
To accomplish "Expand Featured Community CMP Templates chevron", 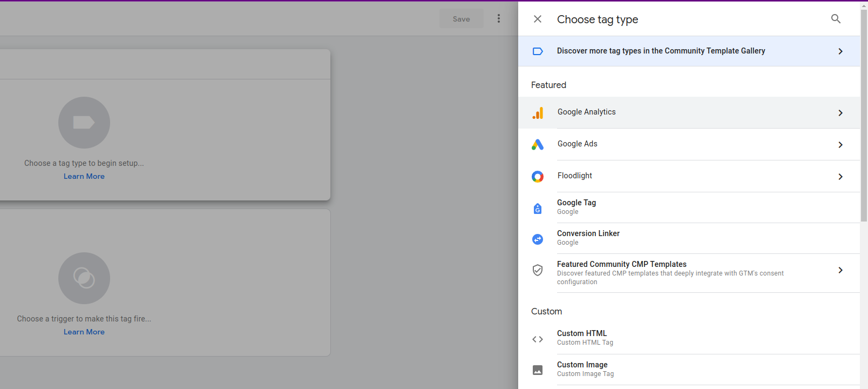I will (x=840, y=270).
